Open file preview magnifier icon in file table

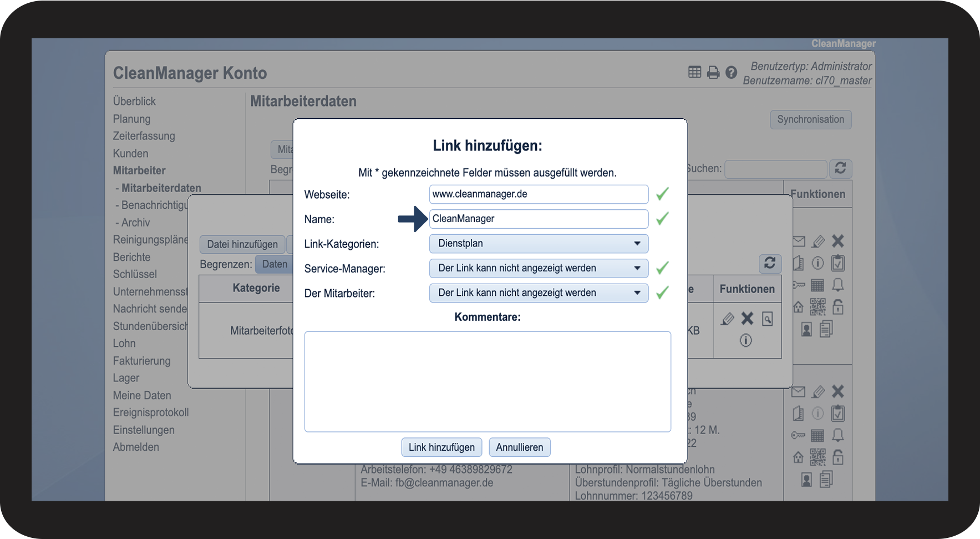pos(767,319)
